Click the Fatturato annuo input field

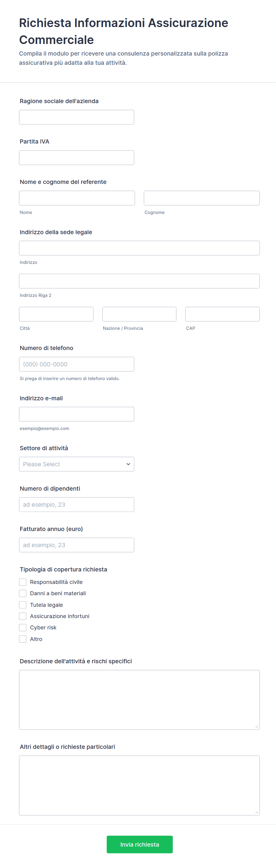coord(76,545)
